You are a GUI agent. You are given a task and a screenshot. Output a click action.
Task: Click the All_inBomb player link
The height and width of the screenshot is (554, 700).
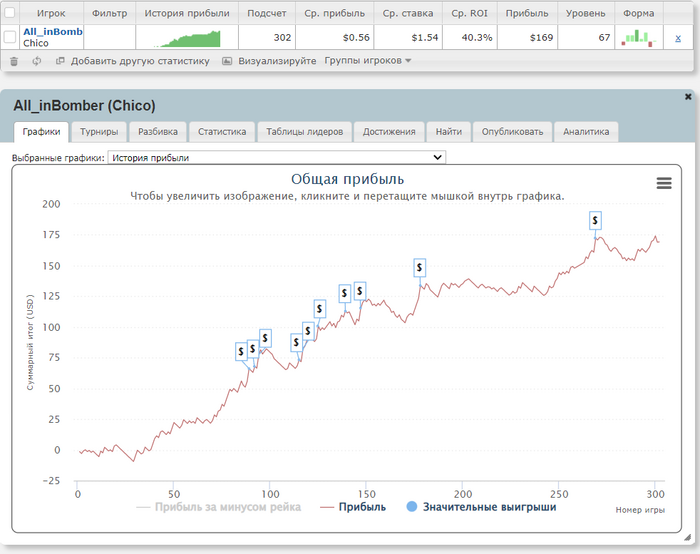(53, 32)
